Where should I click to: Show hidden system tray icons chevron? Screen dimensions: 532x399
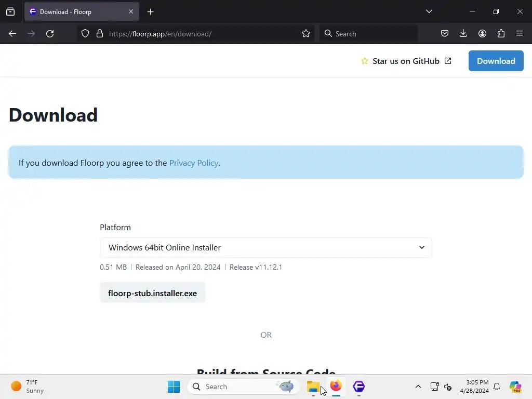[418, 387]
